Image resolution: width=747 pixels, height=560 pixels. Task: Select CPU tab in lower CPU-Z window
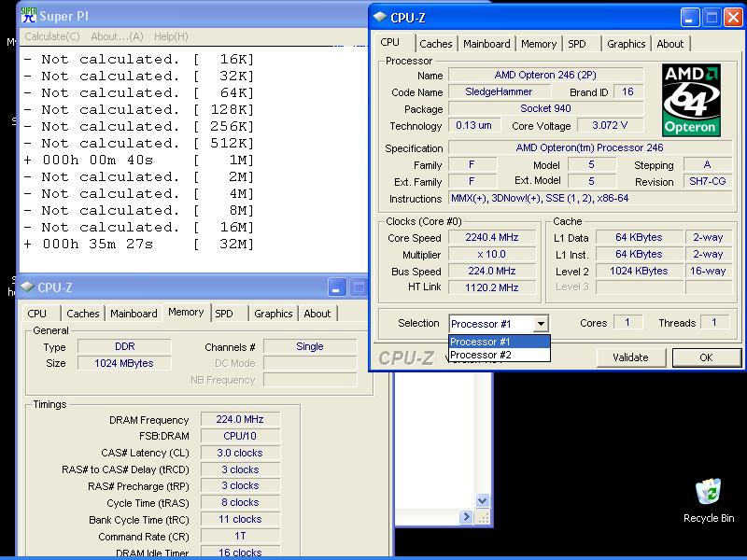click(37, 314)
